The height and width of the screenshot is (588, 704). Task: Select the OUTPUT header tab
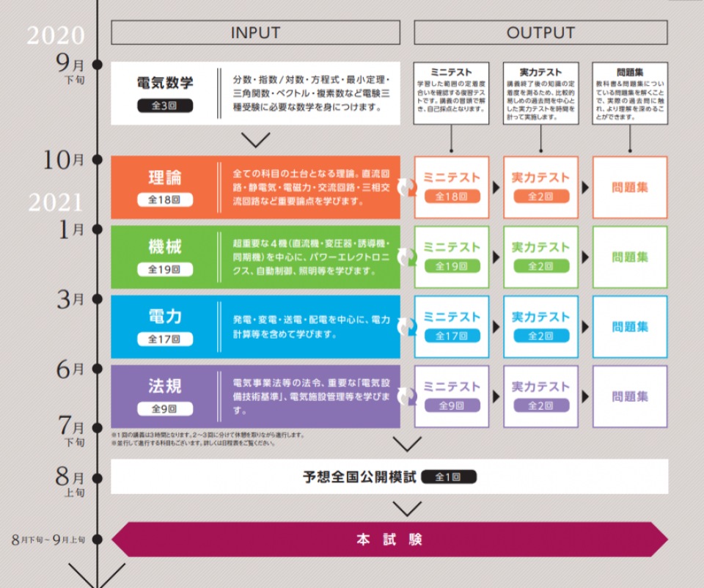point(540,33)
